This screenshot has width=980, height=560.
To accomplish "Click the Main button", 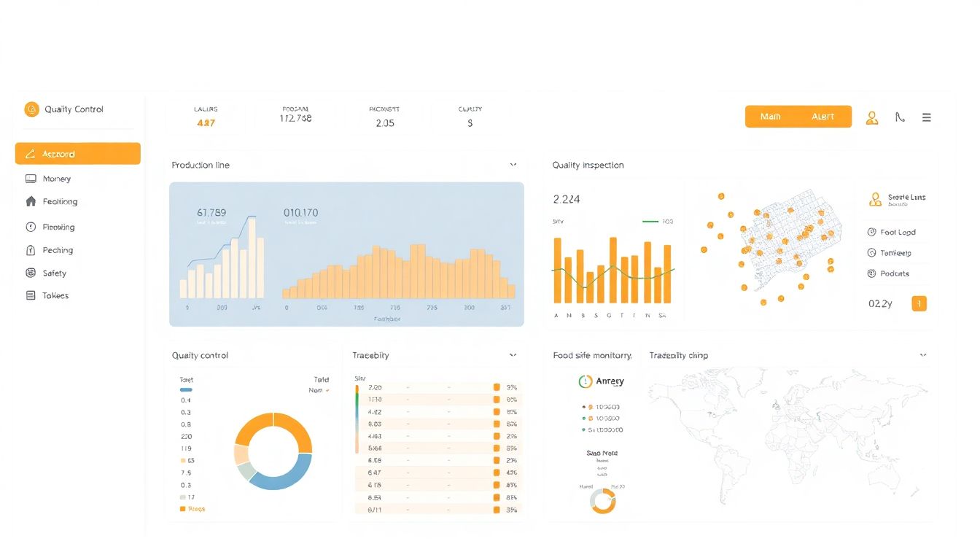I will pyautogui.click(x=770, y=117).
